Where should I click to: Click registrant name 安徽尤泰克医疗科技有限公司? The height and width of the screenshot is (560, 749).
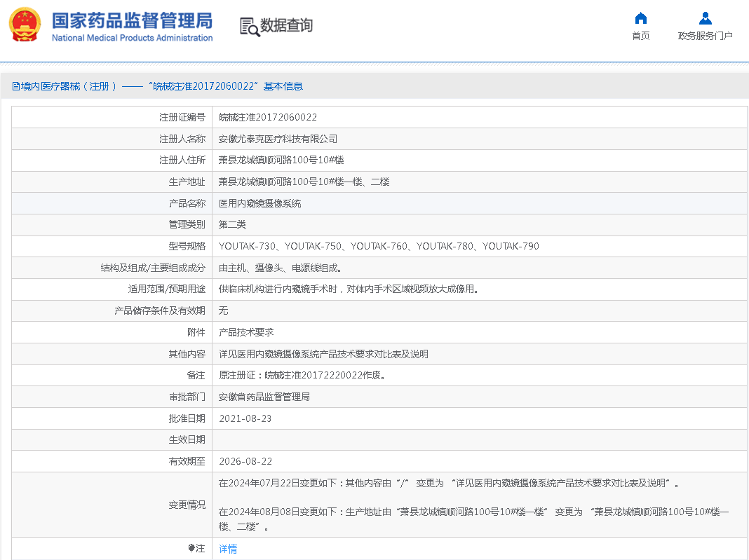278,139
